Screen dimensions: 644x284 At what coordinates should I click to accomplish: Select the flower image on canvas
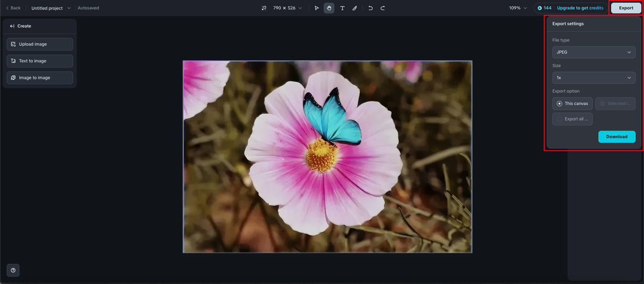[327, 157]
